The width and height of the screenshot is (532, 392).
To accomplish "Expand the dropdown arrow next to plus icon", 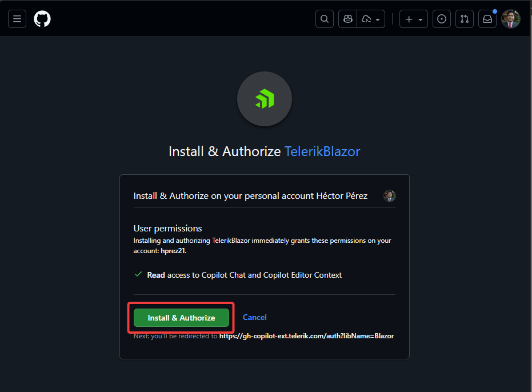I will 419,19.
